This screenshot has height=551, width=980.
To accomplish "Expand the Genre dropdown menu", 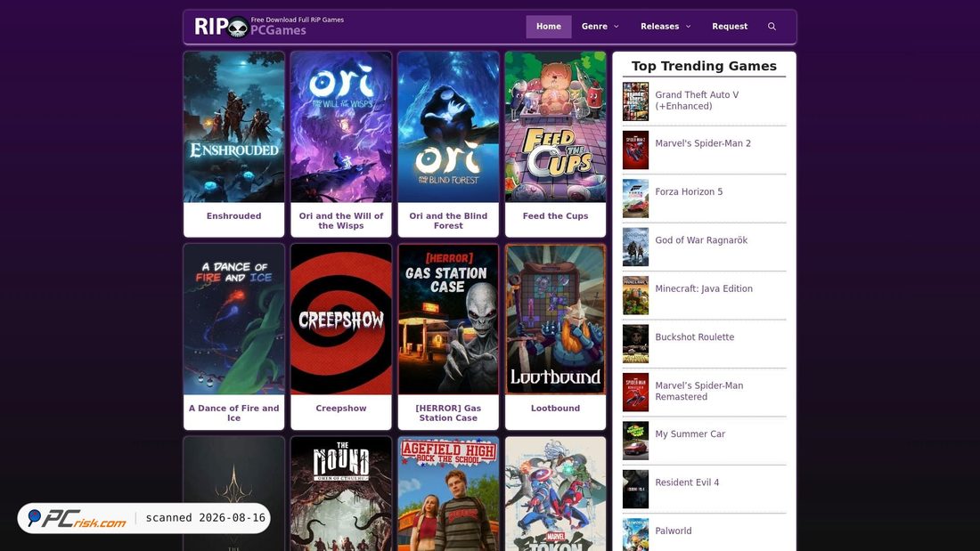I will click(600, 26).
